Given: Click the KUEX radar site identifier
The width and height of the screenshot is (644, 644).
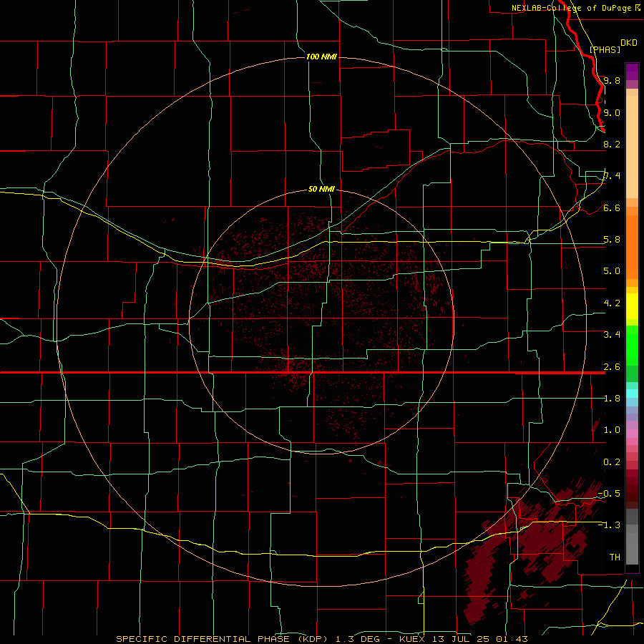Looking at the screenshot, I should click(x=412, y=639).
